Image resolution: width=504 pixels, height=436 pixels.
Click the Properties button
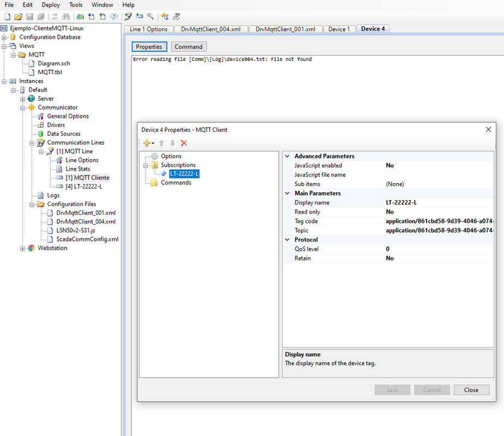149,47
